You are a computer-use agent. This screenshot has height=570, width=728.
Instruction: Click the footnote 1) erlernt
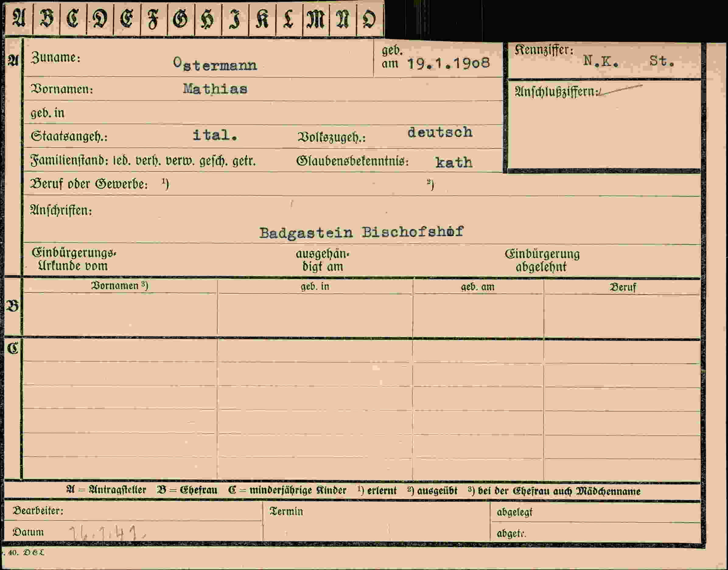click(377, 491)
